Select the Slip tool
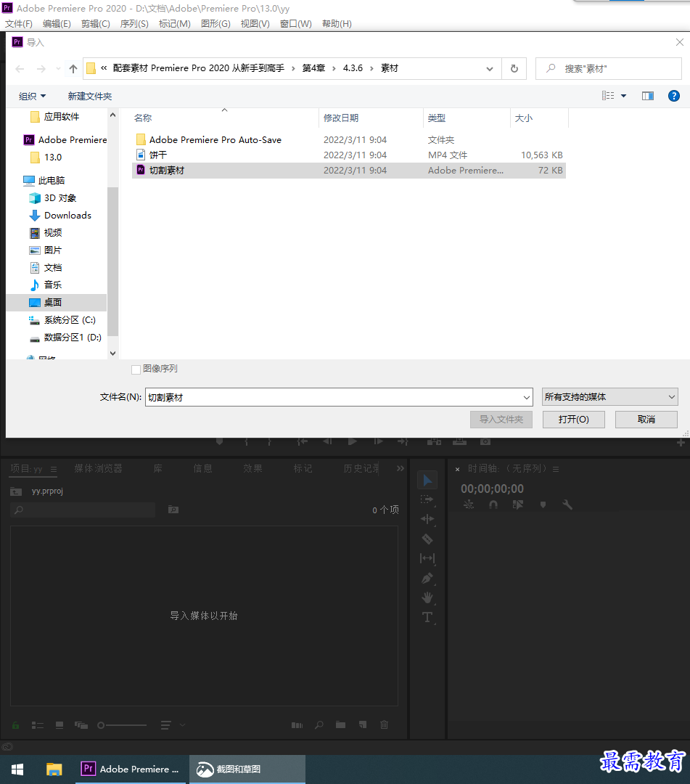 [427, 558]
